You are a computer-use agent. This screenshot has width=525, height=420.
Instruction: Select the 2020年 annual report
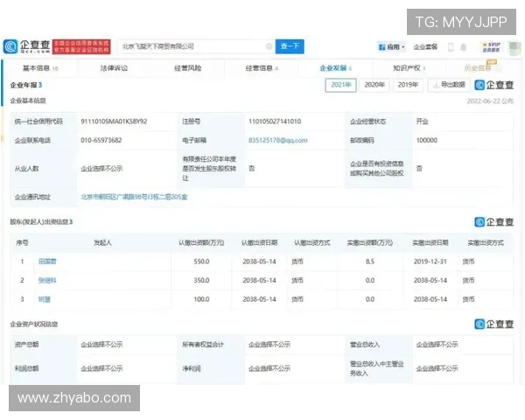(374, 85)
